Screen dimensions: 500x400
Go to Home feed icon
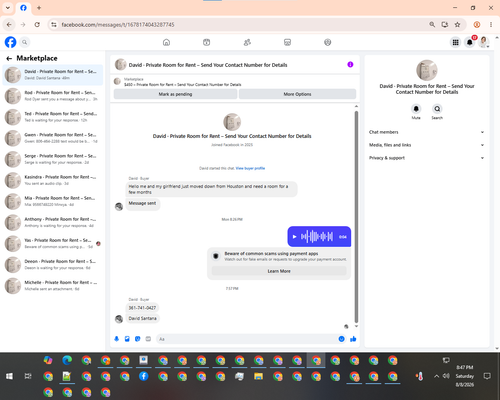click(x=166, y=42)
